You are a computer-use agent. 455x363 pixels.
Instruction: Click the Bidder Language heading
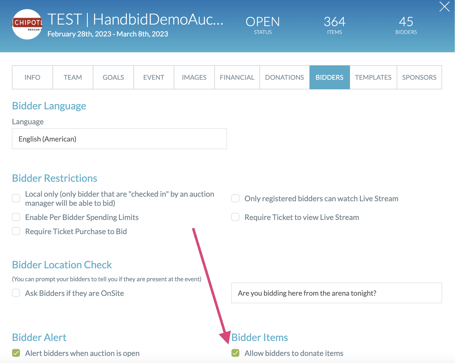(49, 106)
